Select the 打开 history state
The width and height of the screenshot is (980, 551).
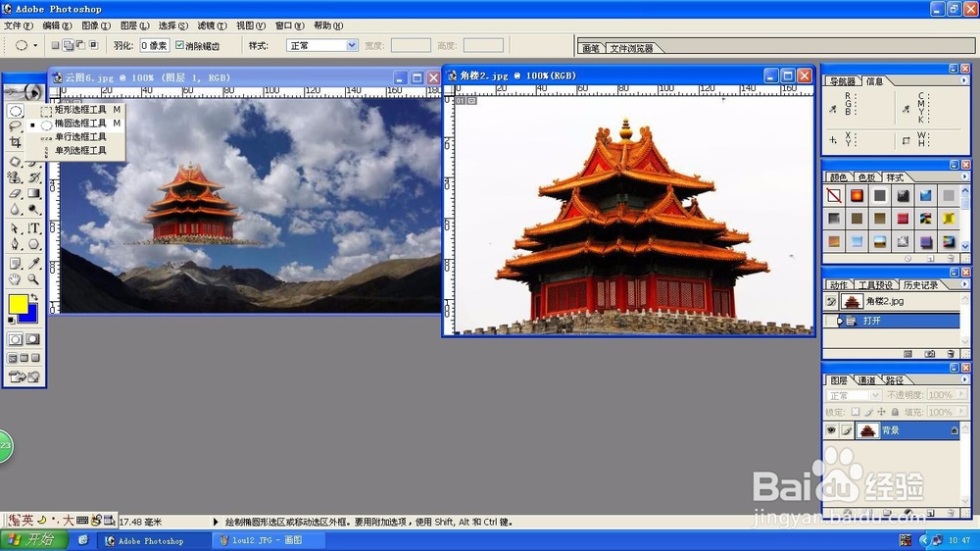pos(893,321)
